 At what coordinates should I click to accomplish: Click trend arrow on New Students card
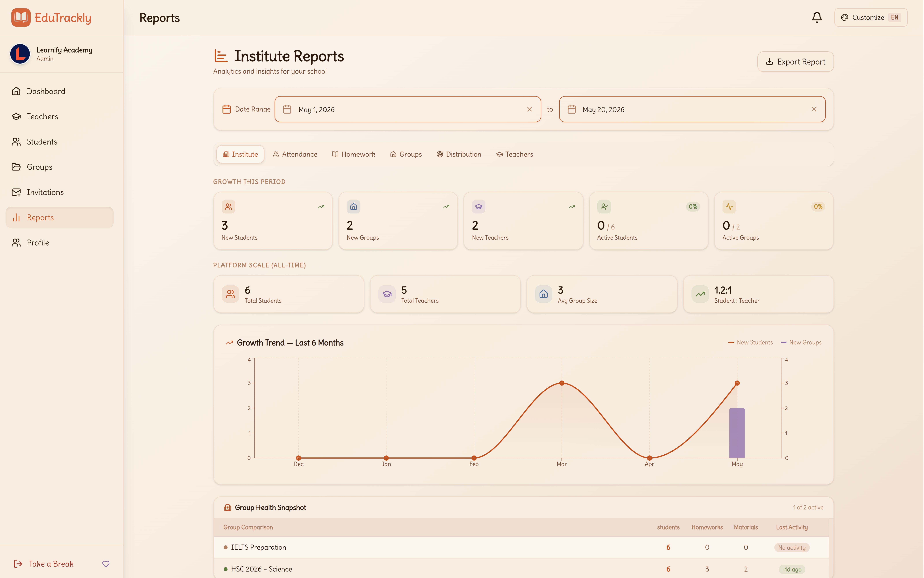[321, 207]
